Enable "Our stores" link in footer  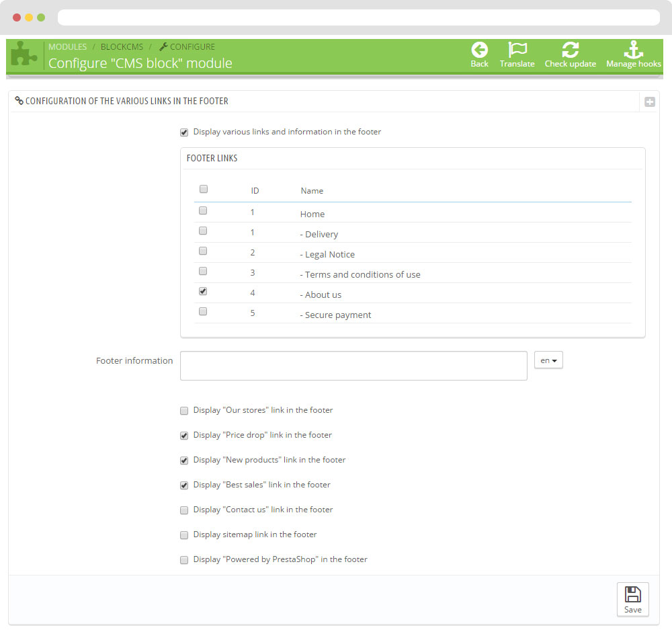click(184, 411)
